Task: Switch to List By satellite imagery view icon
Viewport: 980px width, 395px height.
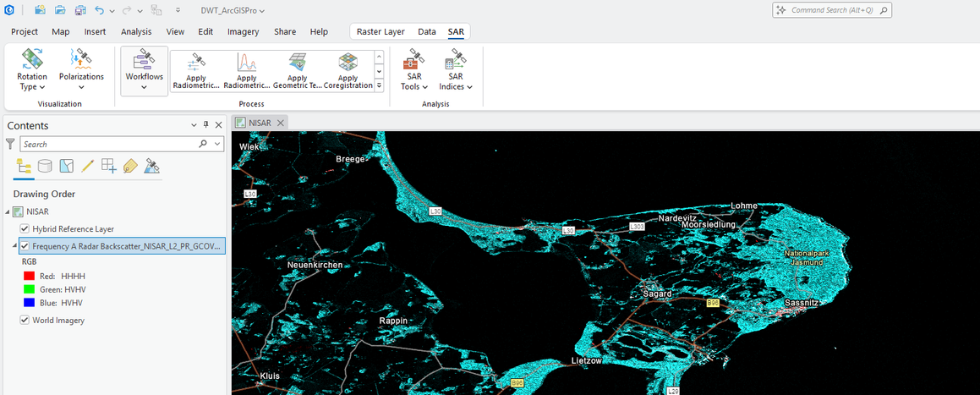Action: tap(152, 166)
